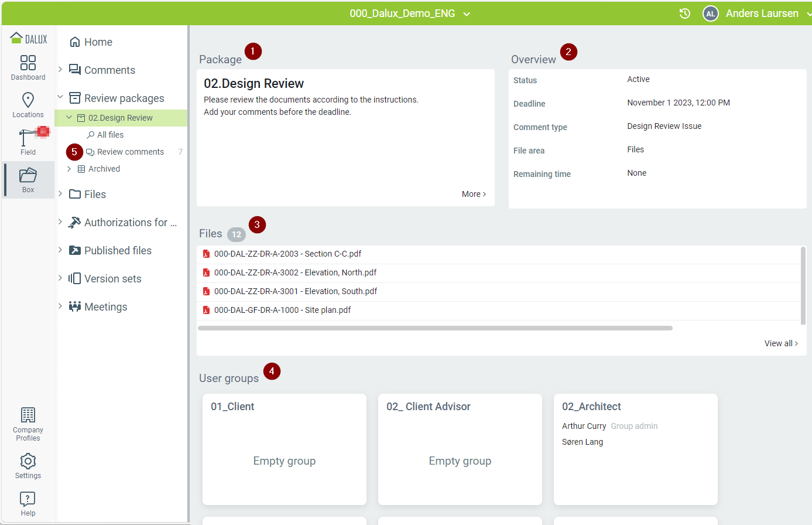Click the More link in Package
The image size is (812, 525).
coord(474,194)
